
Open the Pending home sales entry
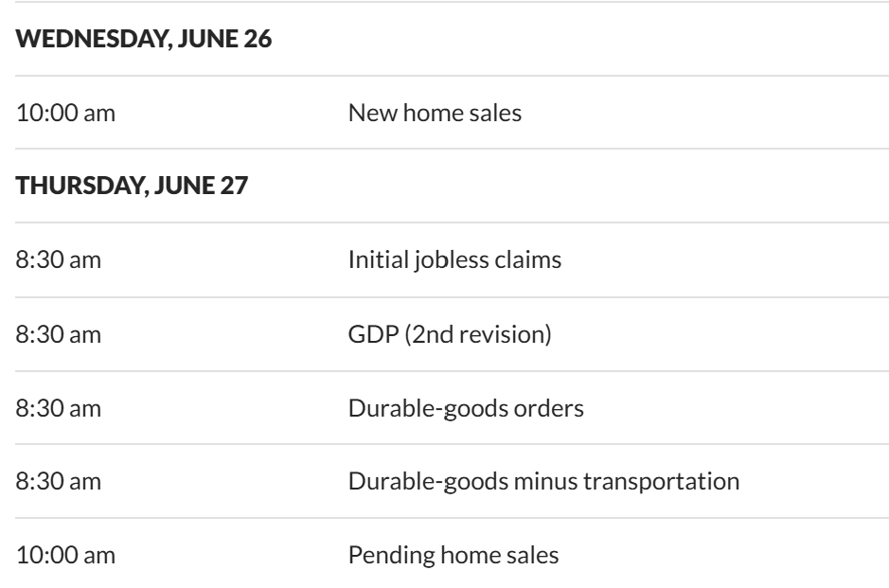[x=453, y=554]
